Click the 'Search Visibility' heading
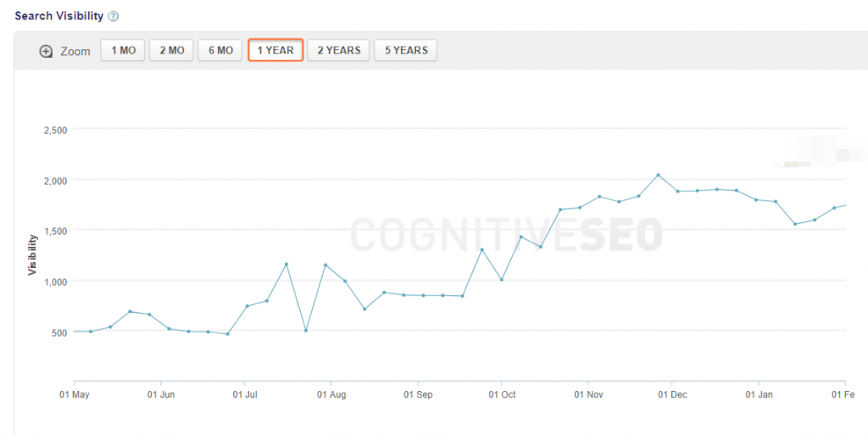The width and height of the screenshot is (868, 435). 59,16
